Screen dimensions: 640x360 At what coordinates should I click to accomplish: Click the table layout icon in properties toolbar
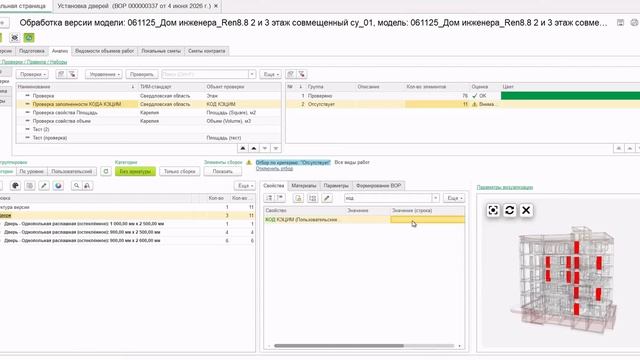pos(313,198)
